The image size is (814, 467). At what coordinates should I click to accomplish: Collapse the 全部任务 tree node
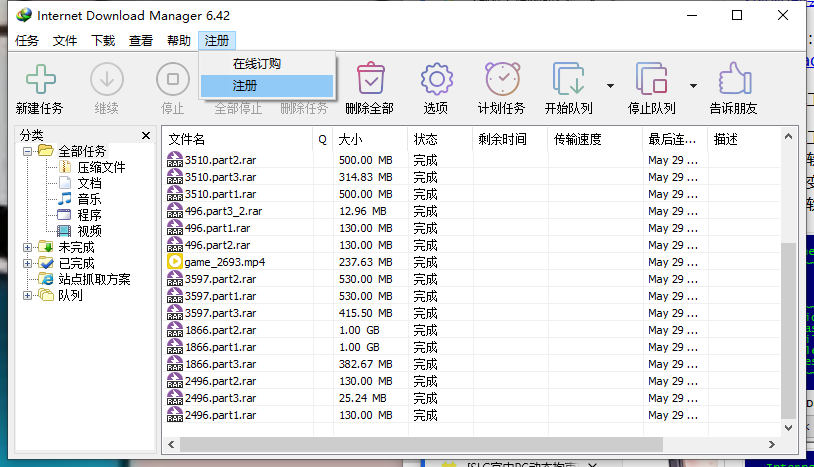[28, 152]
